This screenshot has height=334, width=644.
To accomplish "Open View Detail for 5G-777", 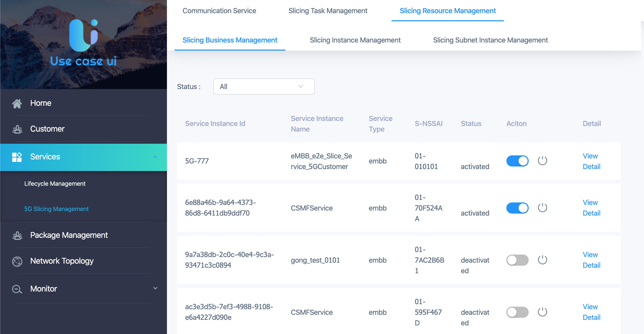I will [x=591, y=161].
